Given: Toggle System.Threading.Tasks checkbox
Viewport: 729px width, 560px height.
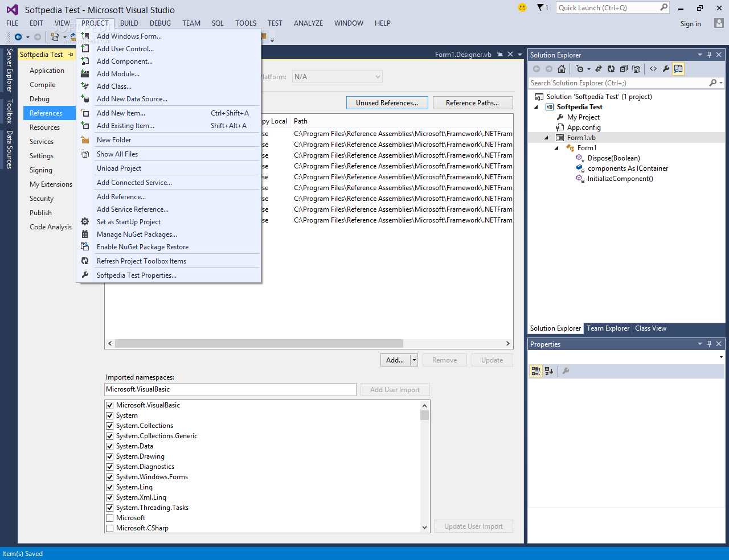Looking at the screenshot, I should (110, 508).
